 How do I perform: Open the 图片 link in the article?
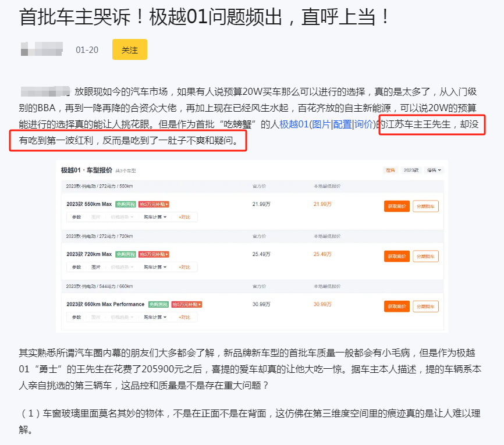coord(321,124)
